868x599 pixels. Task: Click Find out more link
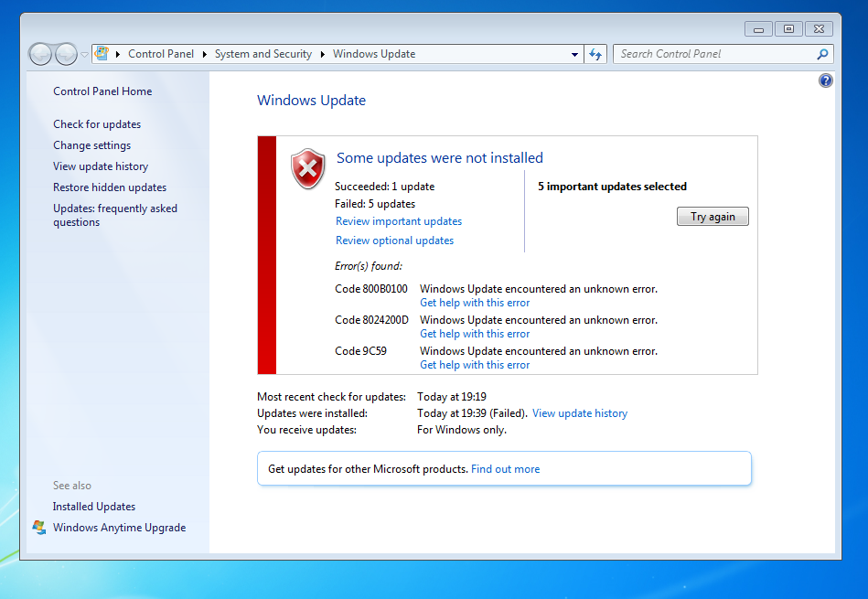pyautogui.click(x=506, y=469)
